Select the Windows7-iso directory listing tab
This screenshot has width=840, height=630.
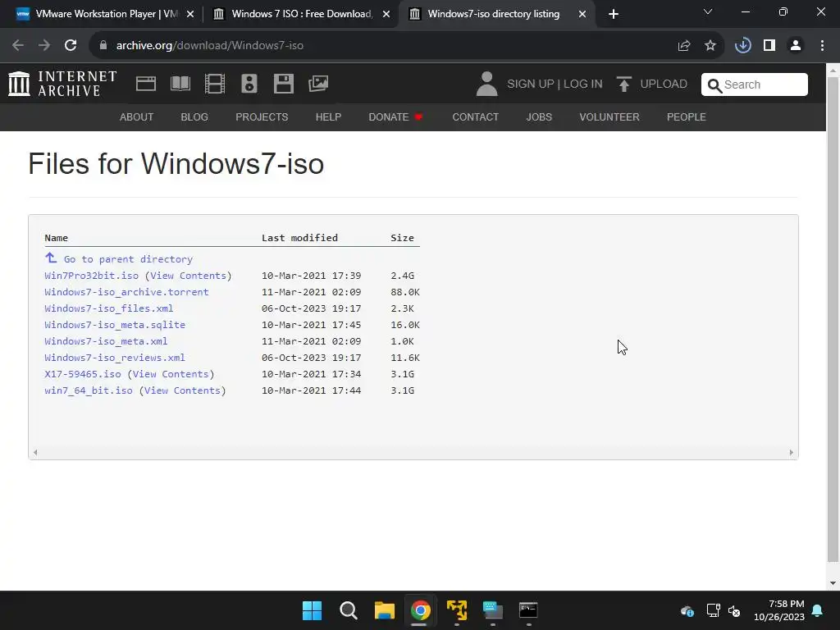496,14
